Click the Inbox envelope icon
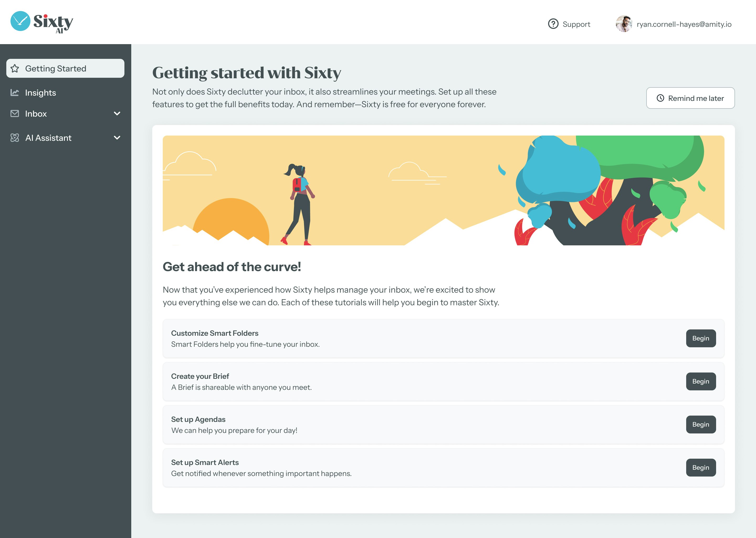The height and width of the screenshot is (538, 756). 15,114
